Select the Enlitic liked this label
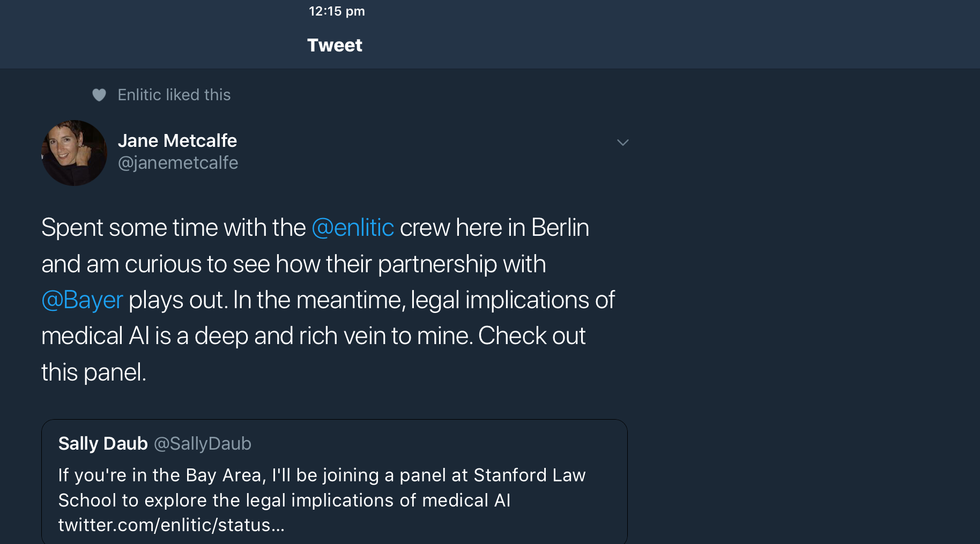The height and width of the screenshot is (544, 980). coord(174,95)
